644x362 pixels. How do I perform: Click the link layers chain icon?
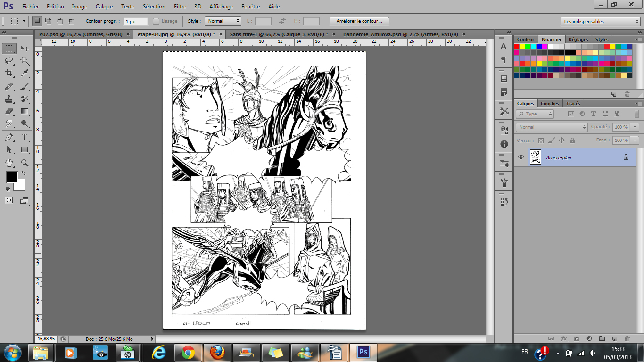[x=551, y=338]
